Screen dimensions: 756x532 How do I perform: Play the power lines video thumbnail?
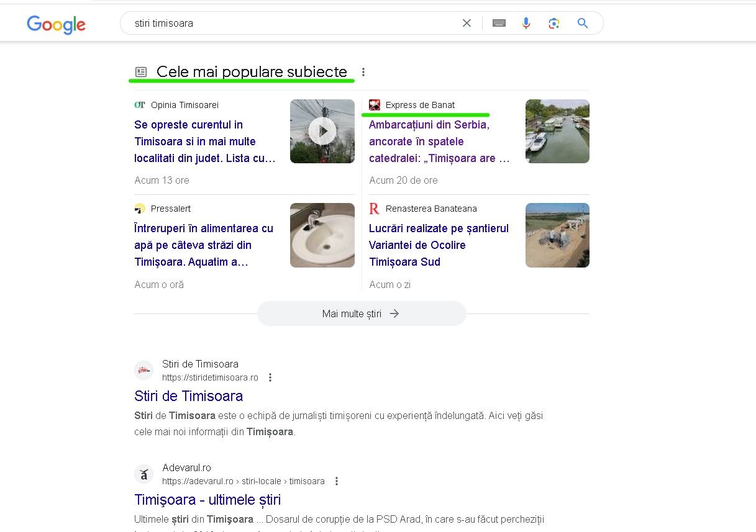[322, 132]
